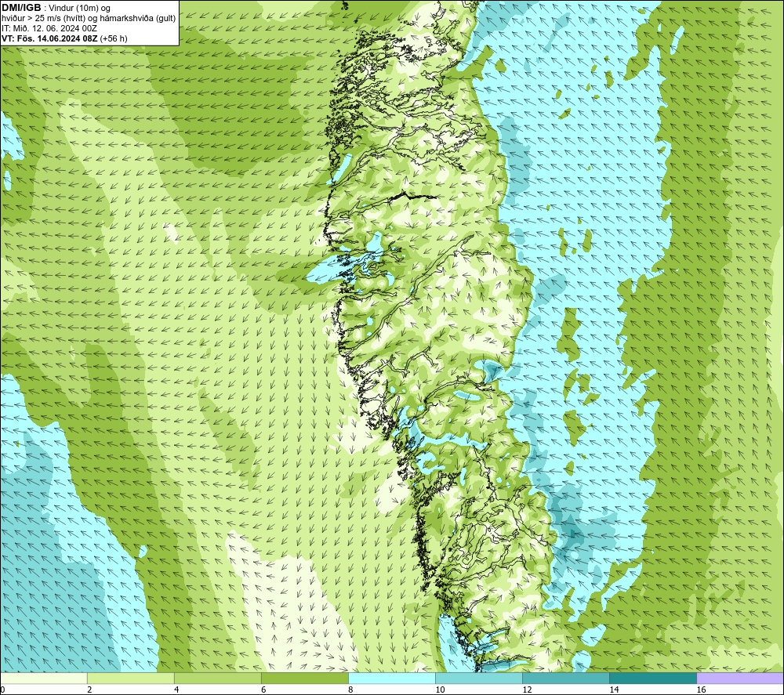Click the scale label "4"
784x695 pixels.
176,690
